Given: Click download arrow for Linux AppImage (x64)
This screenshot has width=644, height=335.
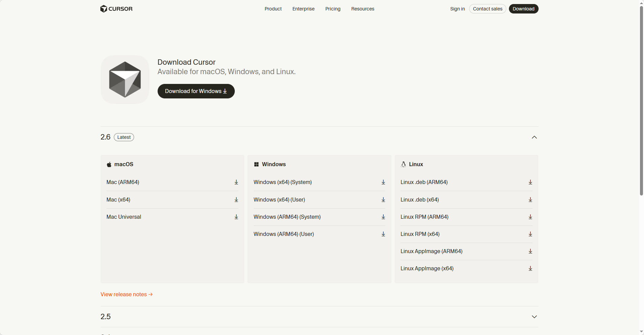Looking at the screenshot, I should click(x=530, y=269).
